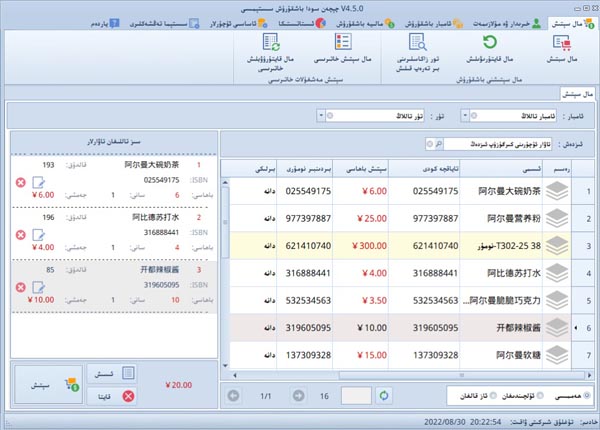
Task: Delete 阿尔曼大碗奶茶 from cart with red X
Action: point(21,182)
